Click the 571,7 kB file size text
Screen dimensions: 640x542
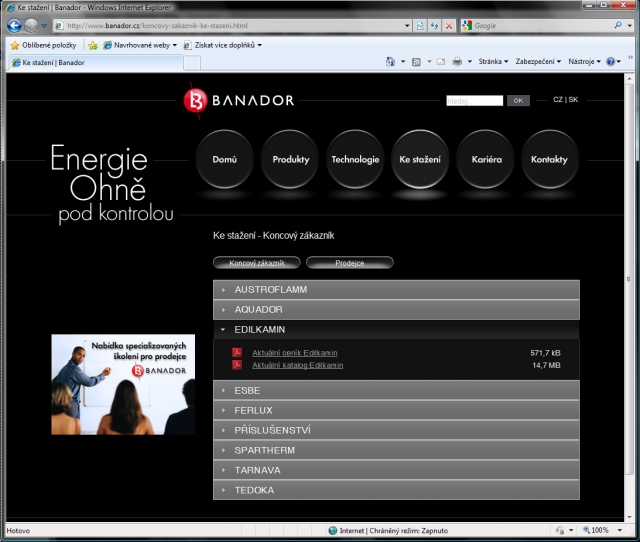tap(545, 353)
